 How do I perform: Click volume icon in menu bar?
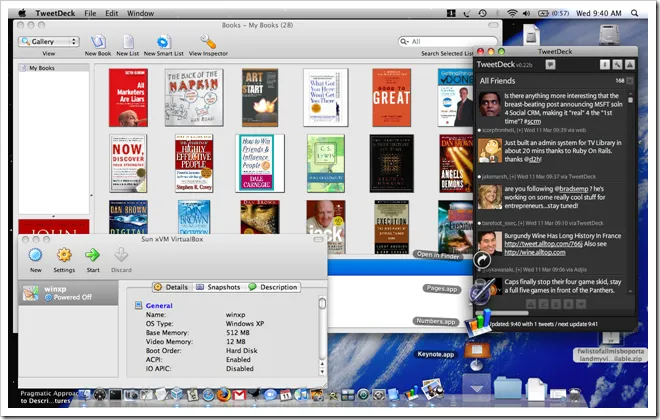coord(527,13)
